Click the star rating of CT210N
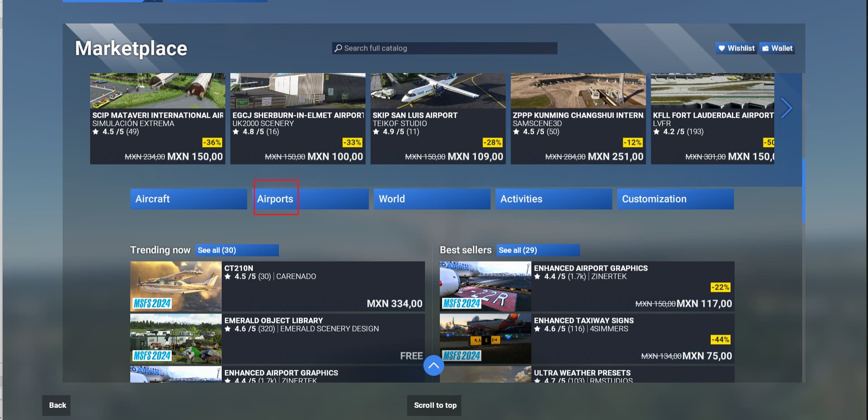Viewport: 868px width, 420px height. 247,277
